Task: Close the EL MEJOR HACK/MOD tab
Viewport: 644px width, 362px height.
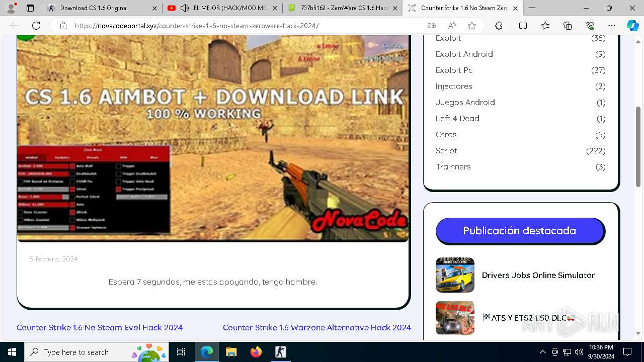Action: pyautogui.click(x=275, y=8)
